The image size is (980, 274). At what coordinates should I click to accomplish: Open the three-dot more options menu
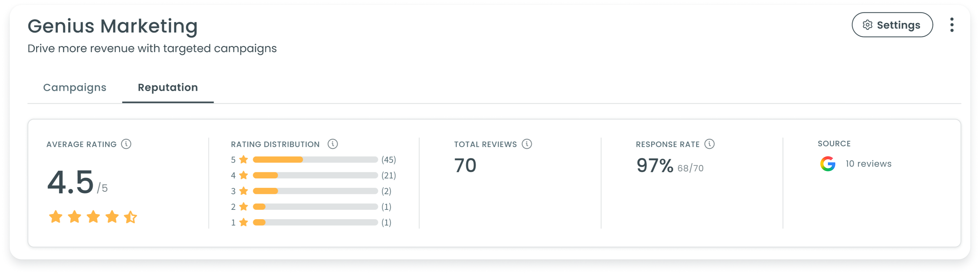[951, 25]
